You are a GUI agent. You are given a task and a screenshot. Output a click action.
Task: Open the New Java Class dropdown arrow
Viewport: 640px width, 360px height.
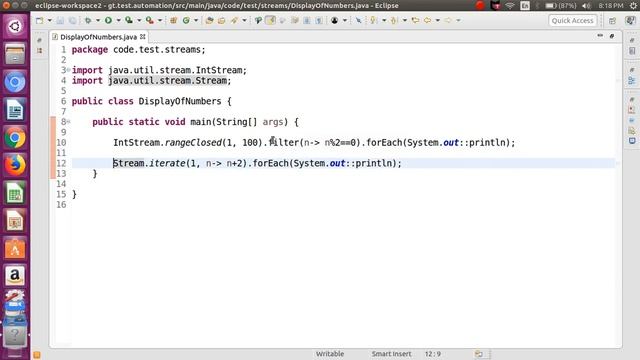coord(196,20)
